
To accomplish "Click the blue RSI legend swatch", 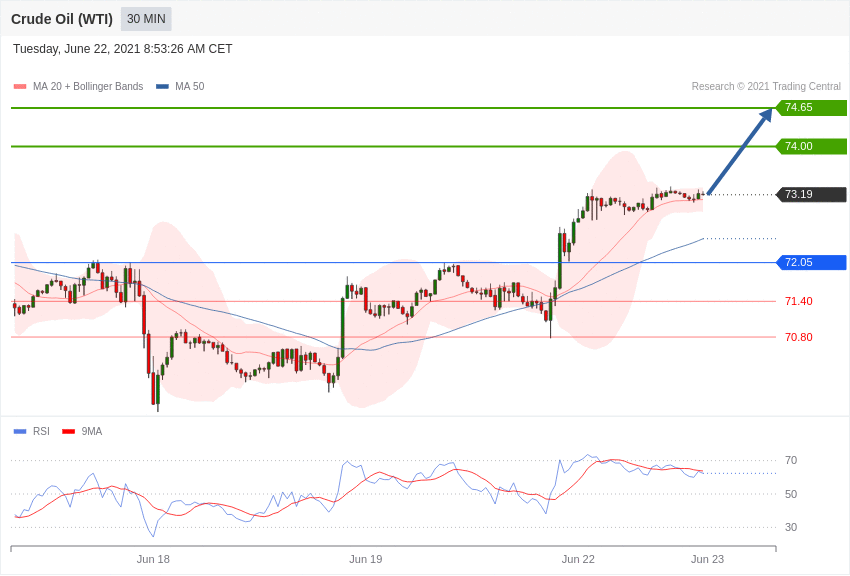I will [x=20, y=432].
